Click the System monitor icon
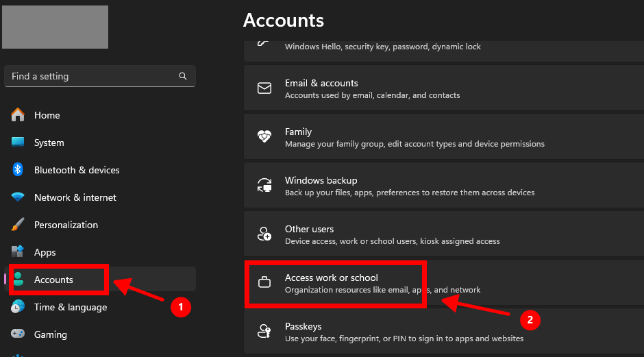644x357 pixels. [18, 143]
